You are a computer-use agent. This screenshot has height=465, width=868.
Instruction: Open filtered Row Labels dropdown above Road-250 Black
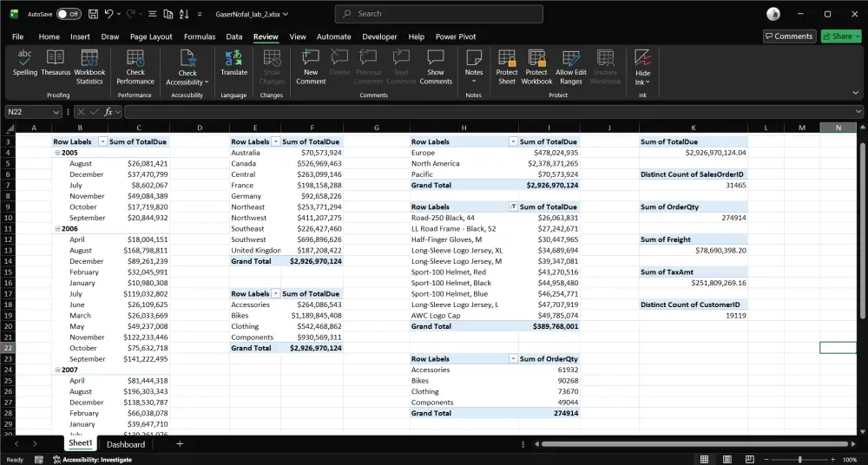513,207
